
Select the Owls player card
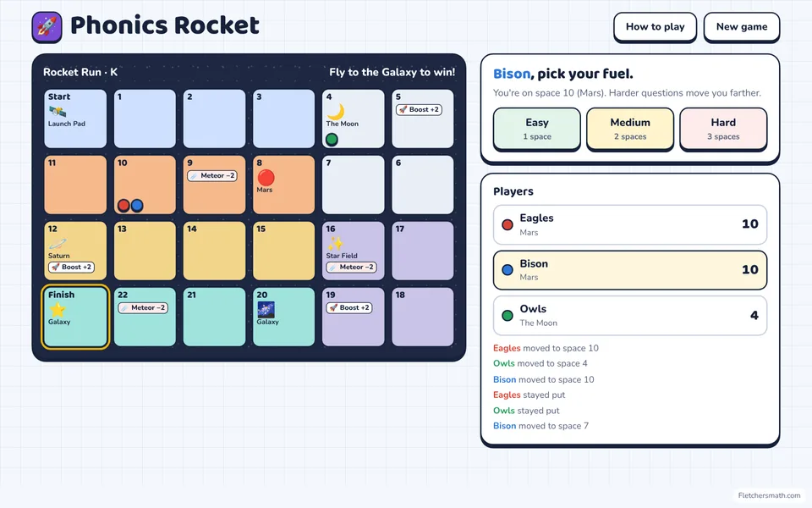coord(629,315)
